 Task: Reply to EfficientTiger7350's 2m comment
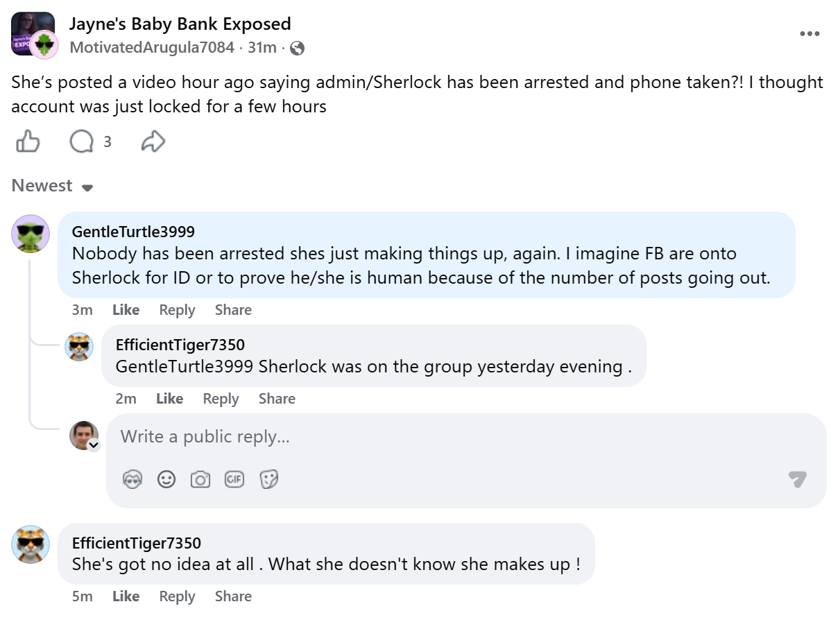pyautogui.click(x=221, y=399)
